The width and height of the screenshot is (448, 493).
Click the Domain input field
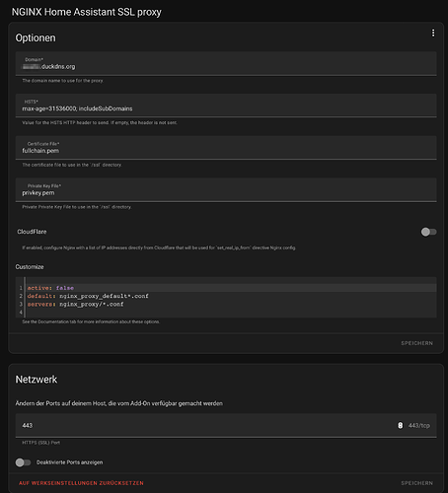tap(226, 63)
